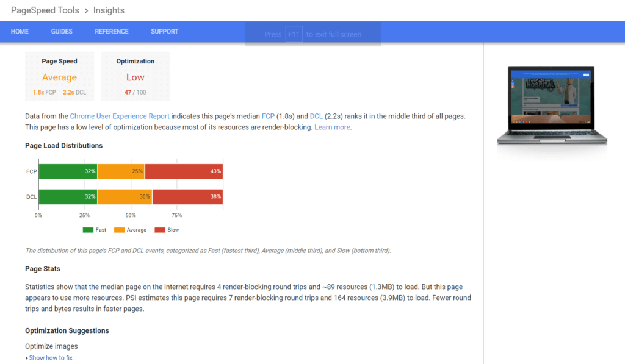Open the Chrome User Experience Report link
The image size is (625, 364).
[120, 116]
